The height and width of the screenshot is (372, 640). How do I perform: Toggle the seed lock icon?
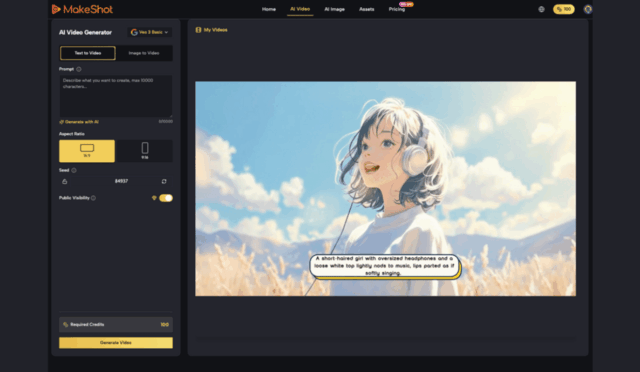pos(64,181)
